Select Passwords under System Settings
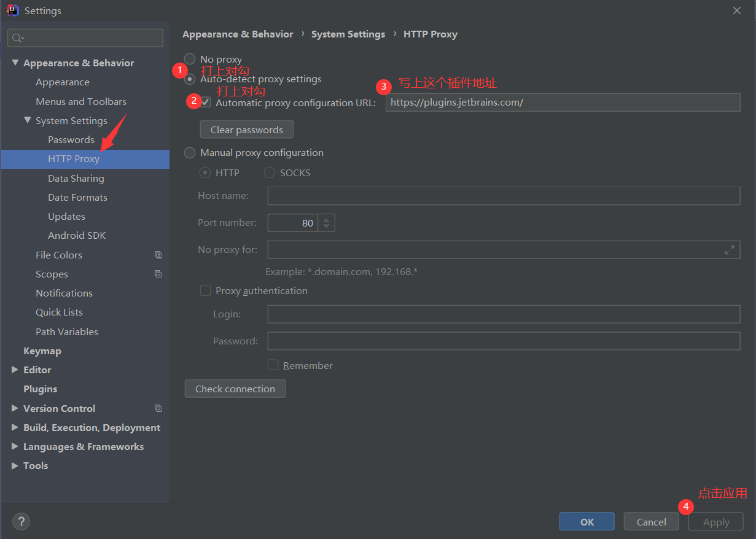 click(x=71, y=139)
